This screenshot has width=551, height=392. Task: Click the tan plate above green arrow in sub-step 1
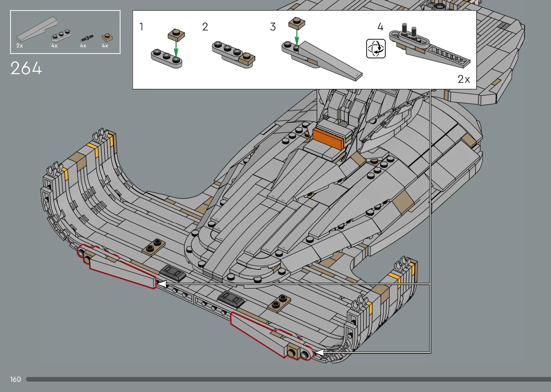click(x=176, y=35)
